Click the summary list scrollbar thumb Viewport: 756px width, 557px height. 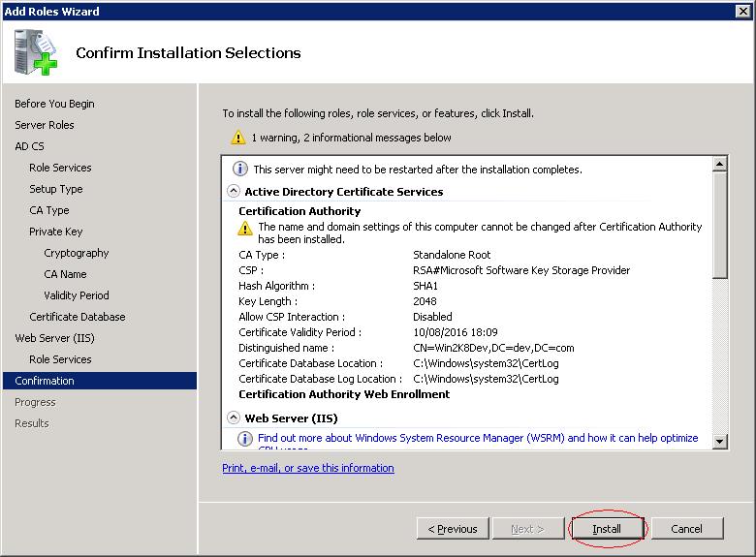click(x=719, y=225)
